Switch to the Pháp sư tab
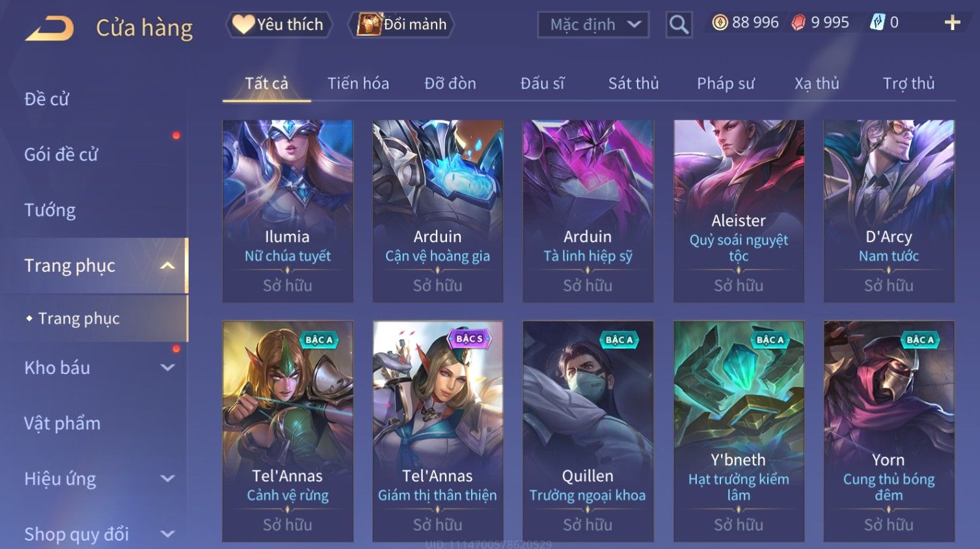The image size is (980, 549). click(x=726, y=83)
